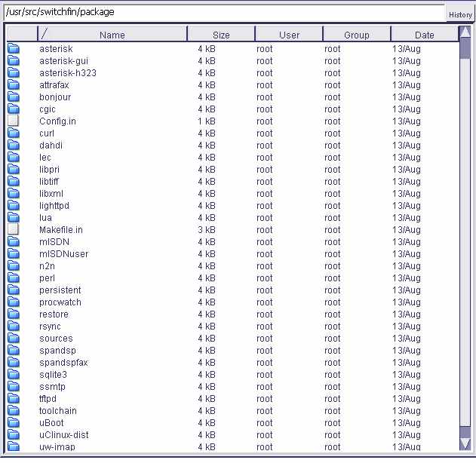The width and height of the screenshot is (476, 463).
Task: Click the libtiff folder icon
Action: (14, 181)
